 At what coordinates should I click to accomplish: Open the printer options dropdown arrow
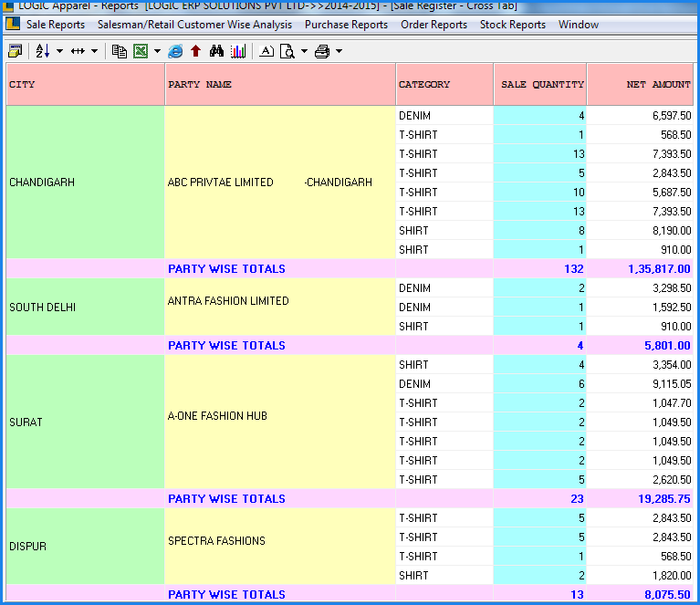[x=339, y=51]
